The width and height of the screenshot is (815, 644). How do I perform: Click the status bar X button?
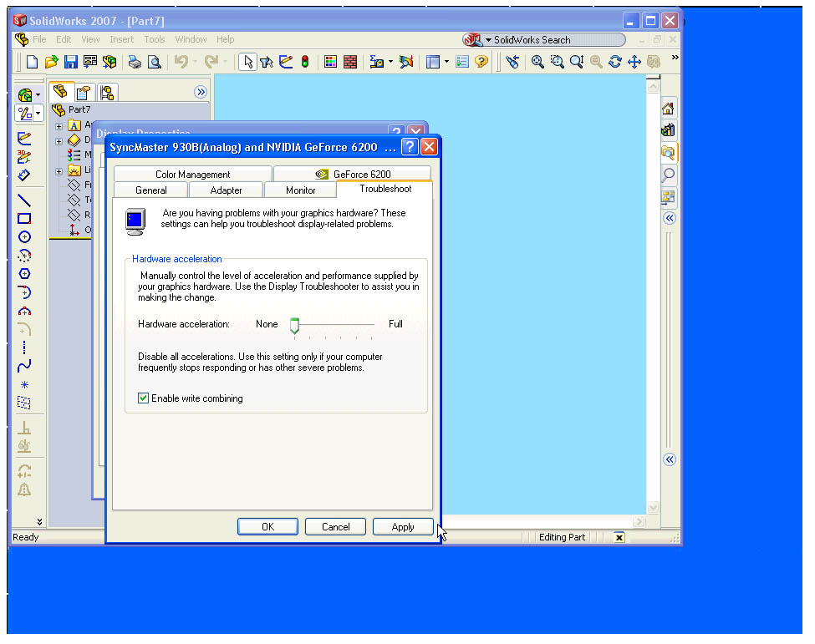click(x=619, y=538)
